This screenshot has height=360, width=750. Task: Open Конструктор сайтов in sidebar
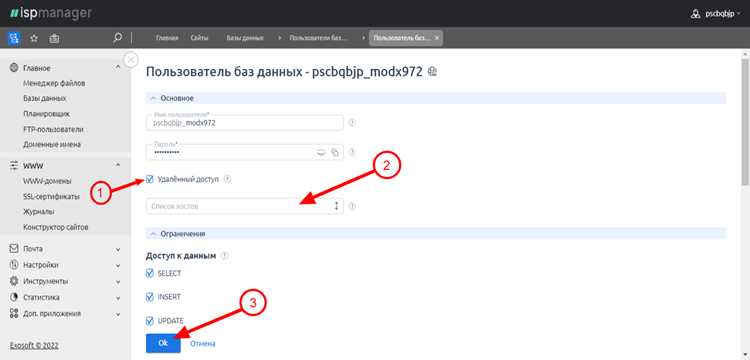pos(55,227)
